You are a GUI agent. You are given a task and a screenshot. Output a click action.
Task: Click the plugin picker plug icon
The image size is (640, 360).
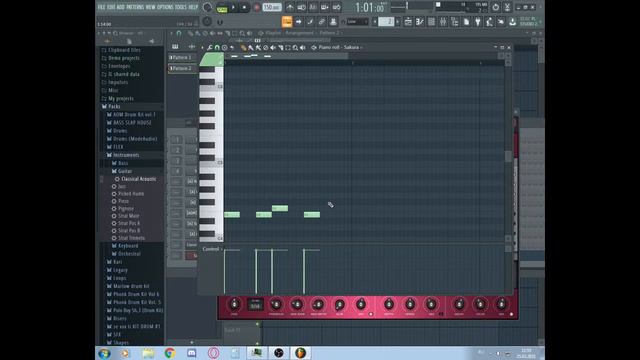(x=478, y=22)
